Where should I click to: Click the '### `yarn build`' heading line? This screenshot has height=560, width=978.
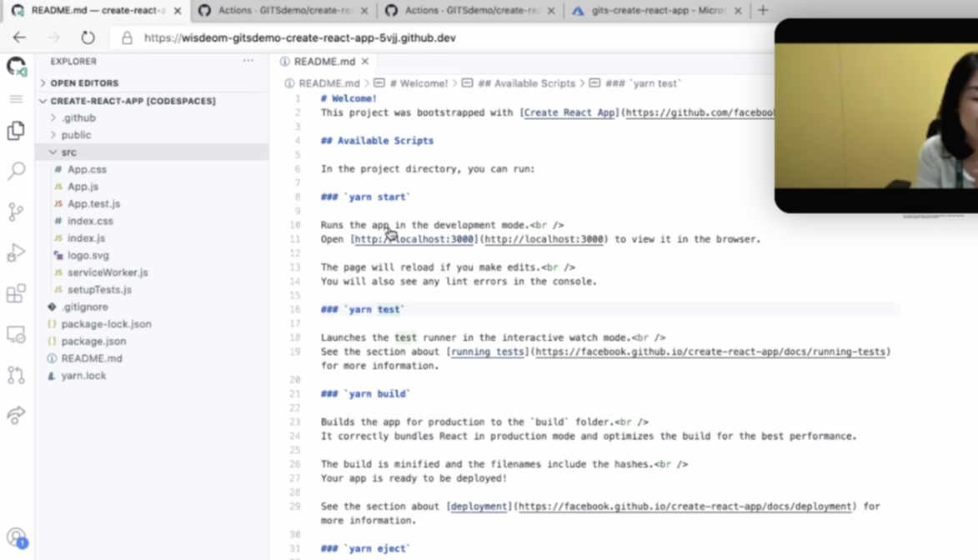pyautogui.click(x=365, y=394)
